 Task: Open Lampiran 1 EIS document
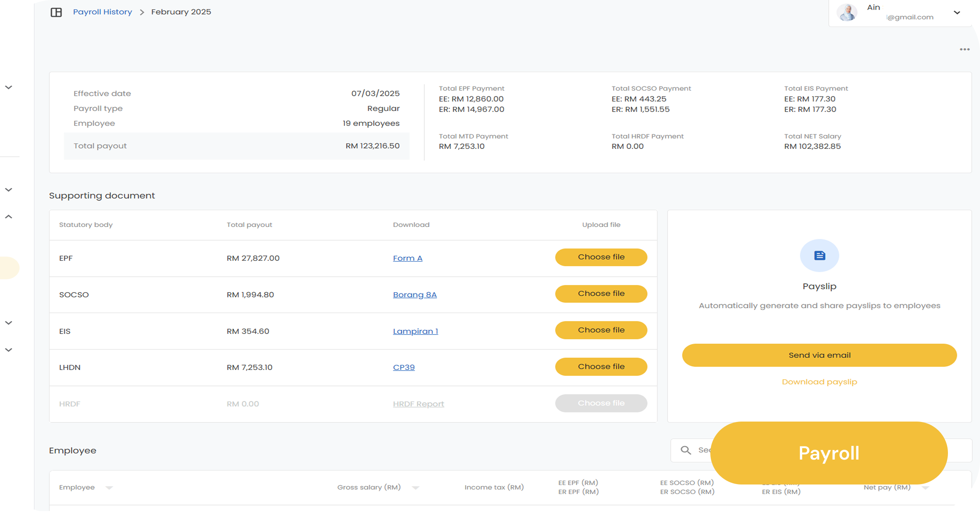click(415, 331)
